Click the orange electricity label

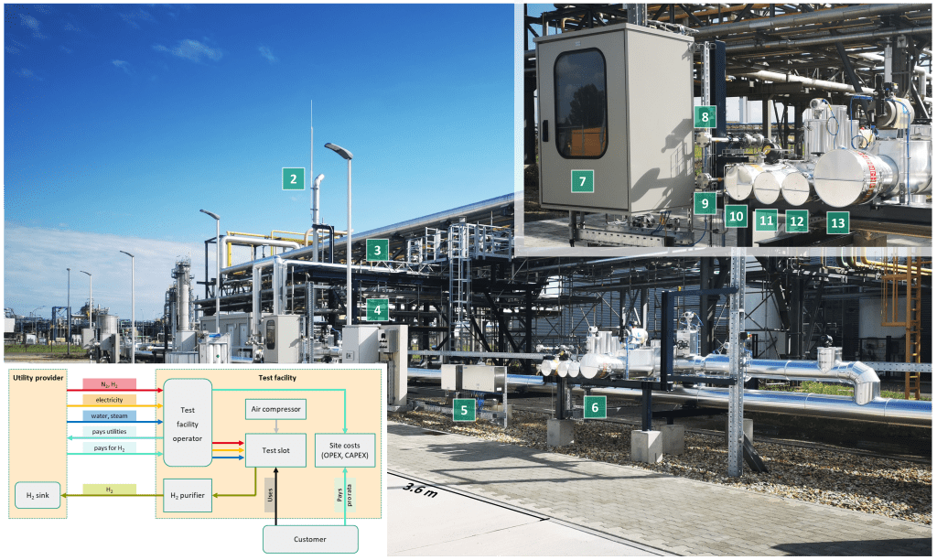[110, 400]
